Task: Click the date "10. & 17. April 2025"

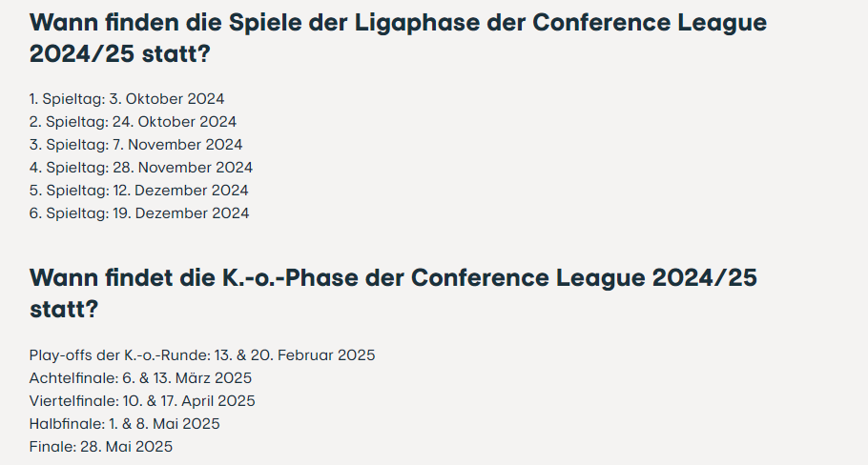Action: click(x=189, y=401)
